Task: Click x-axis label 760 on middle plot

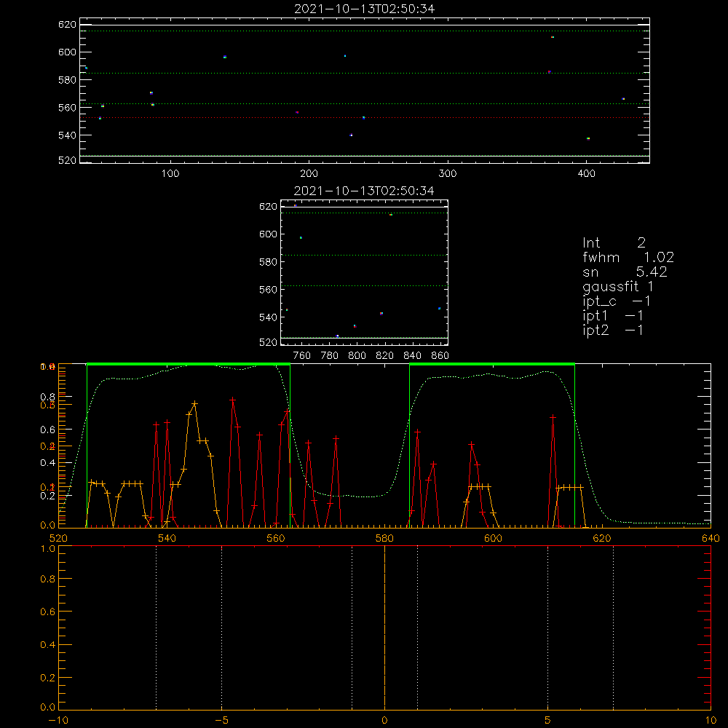Action: pos(302,356)
